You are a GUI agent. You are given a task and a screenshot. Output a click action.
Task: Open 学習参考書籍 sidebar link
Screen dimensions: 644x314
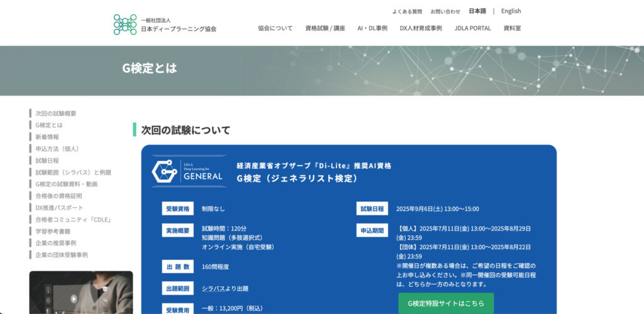53,231
